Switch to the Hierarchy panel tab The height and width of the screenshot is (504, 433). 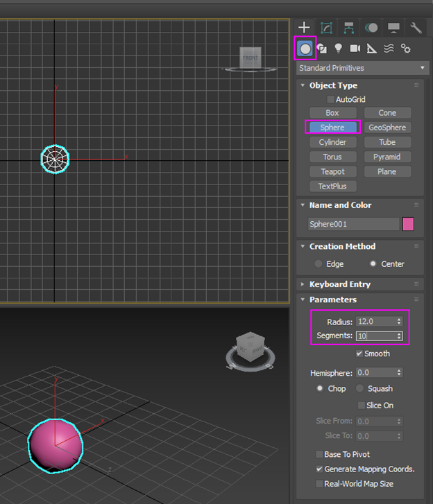pyautogui.click(x=349, y=28)
